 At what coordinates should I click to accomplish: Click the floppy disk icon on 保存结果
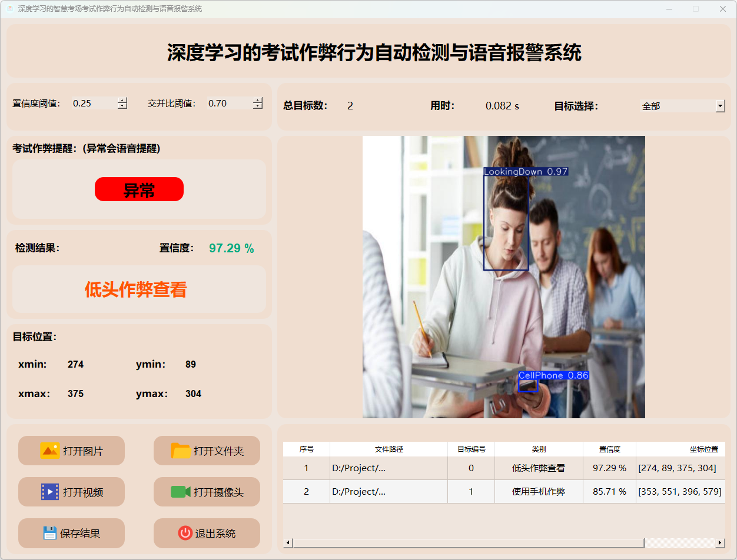50,533
